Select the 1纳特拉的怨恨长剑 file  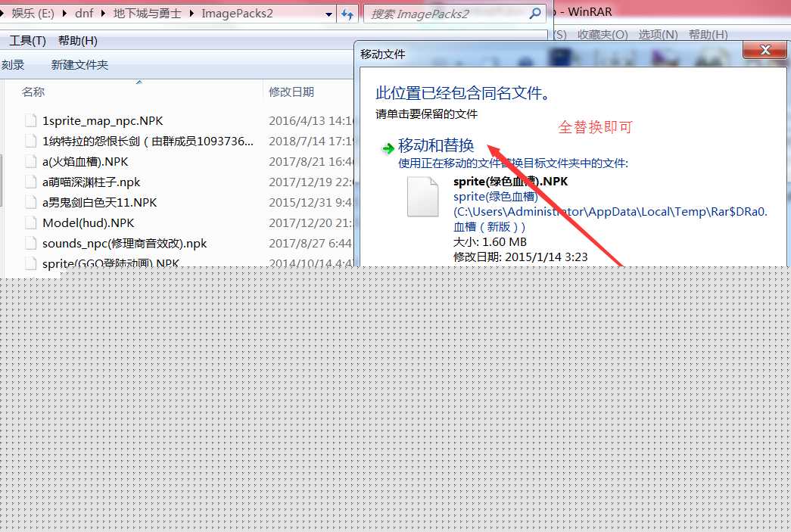[148, 142]
